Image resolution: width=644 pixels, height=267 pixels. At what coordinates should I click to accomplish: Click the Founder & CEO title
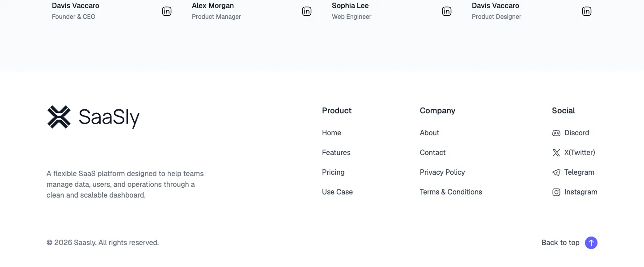click(74, 17)
